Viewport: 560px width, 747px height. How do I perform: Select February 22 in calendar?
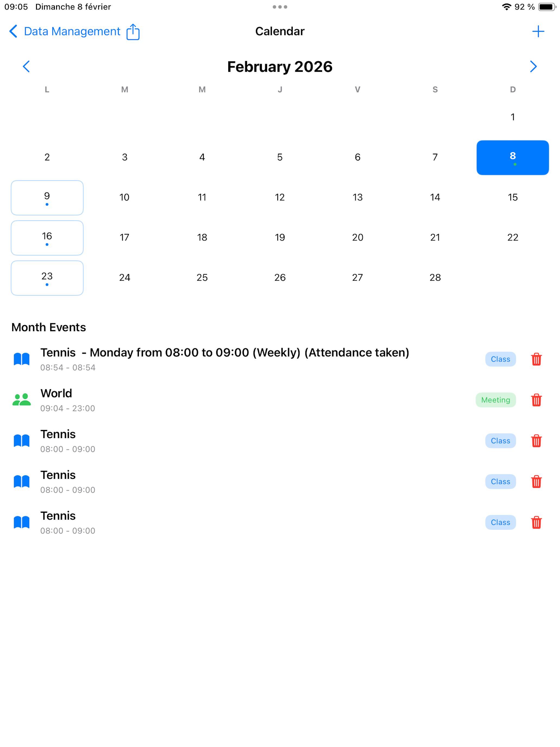(513, 238)
